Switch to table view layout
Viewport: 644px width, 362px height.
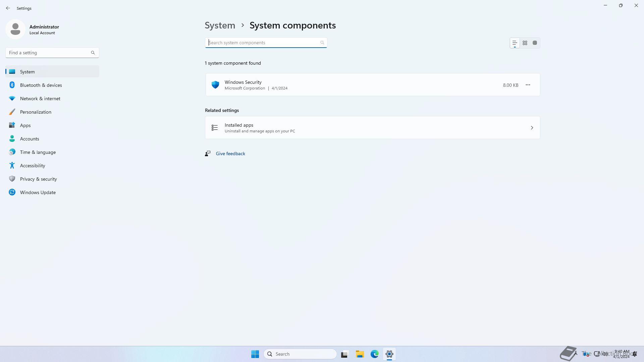(535, 43)
